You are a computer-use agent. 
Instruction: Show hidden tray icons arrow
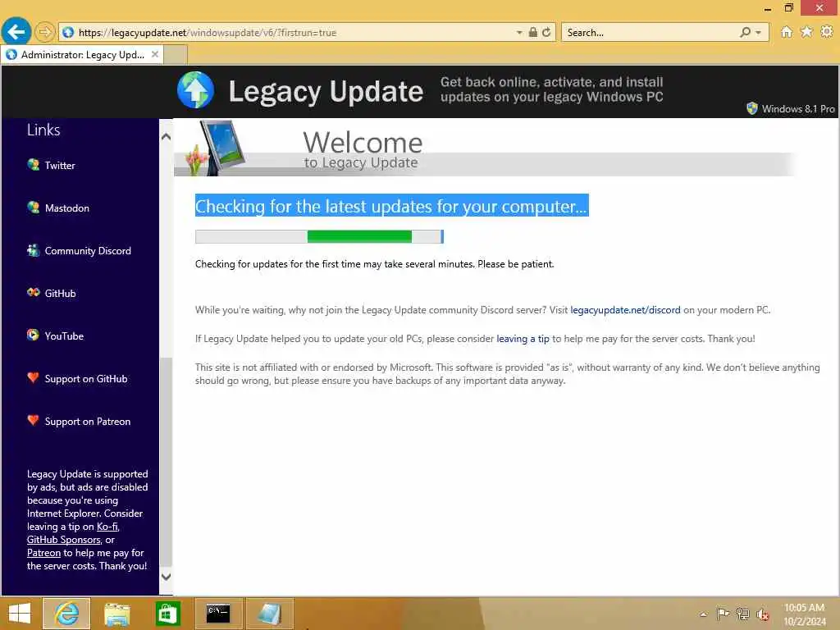click(x=703, y=614)
